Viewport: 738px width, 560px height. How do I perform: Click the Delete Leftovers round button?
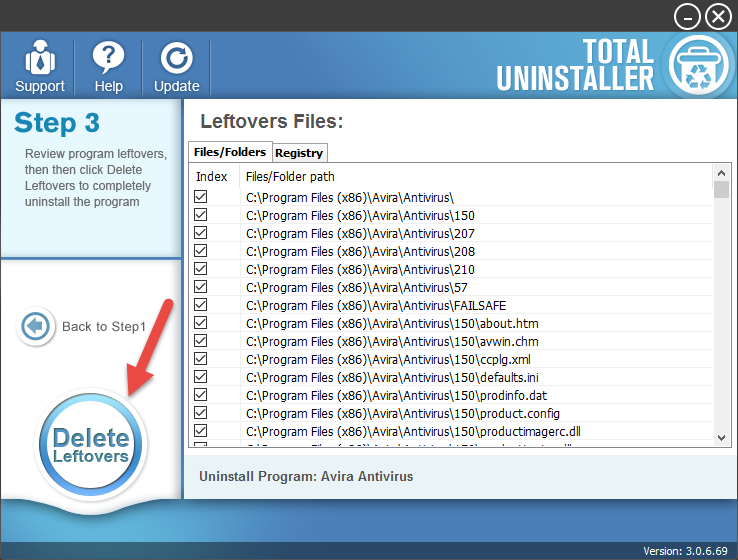click(x=91, y=444)
